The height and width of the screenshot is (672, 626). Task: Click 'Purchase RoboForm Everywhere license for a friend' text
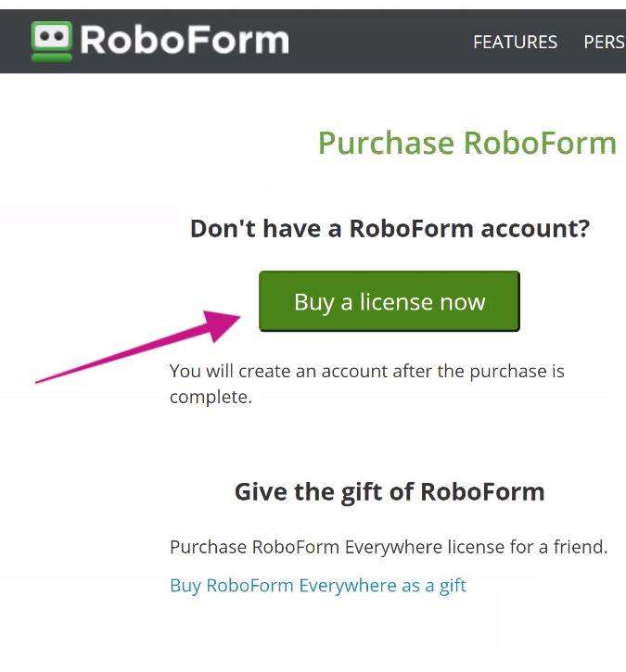(389, 547)
